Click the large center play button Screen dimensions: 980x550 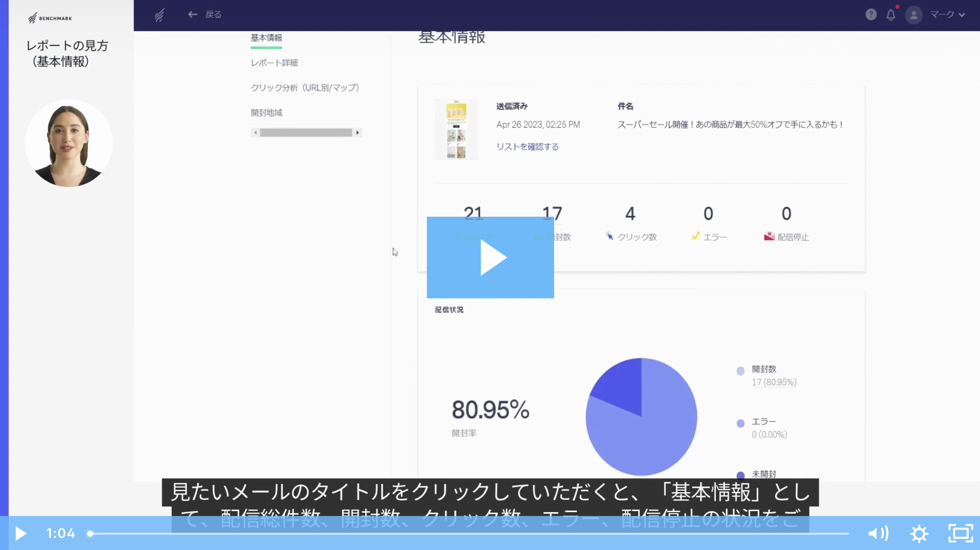click(490, 258)
